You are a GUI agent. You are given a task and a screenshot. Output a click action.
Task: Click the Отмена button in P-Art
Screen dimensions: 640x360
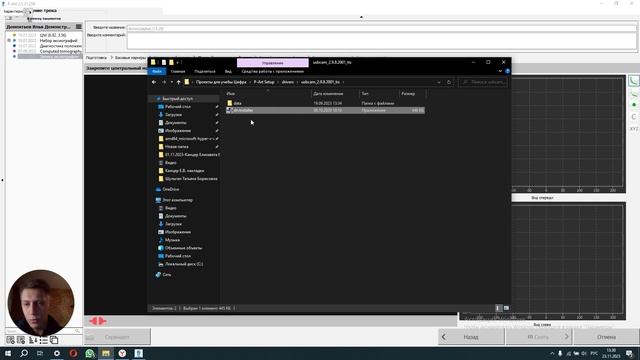click(x=606, y=337)
